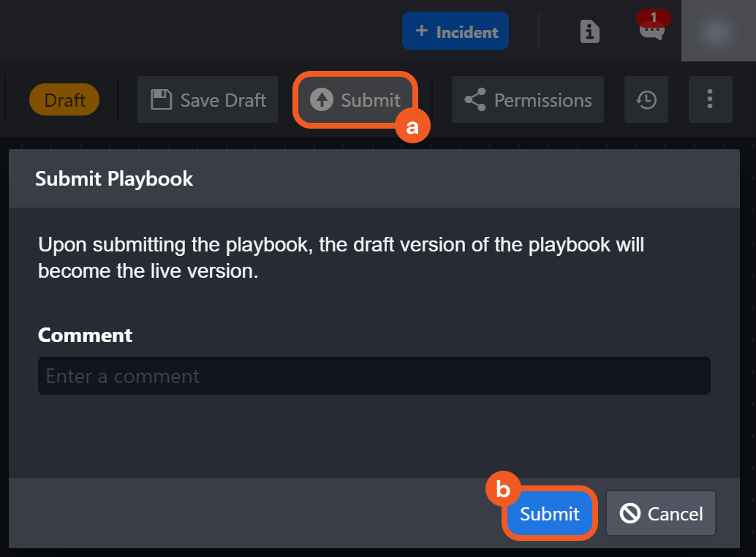Focus the Enter a comment field
756x557 pixels.
(374, 376)
